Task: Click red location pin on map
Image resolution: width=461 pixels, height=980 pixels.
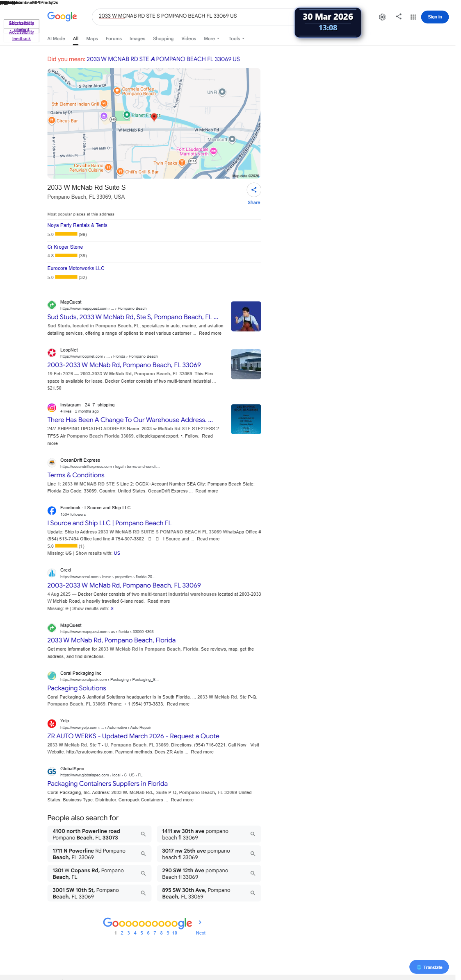Action: point(154,117)
